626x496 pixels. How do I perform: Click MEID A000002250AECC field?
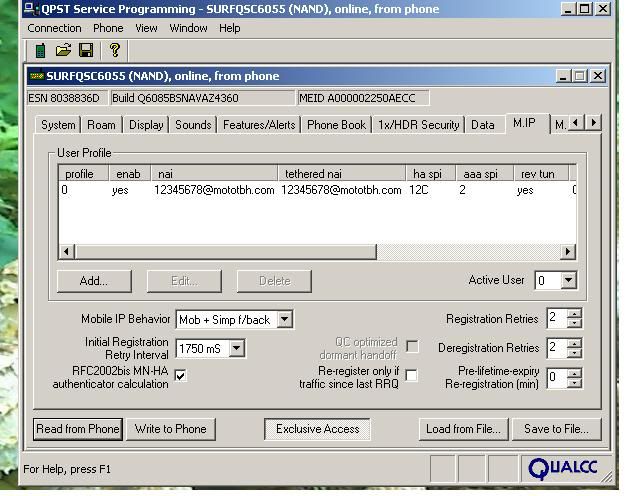tap(363, 98)
